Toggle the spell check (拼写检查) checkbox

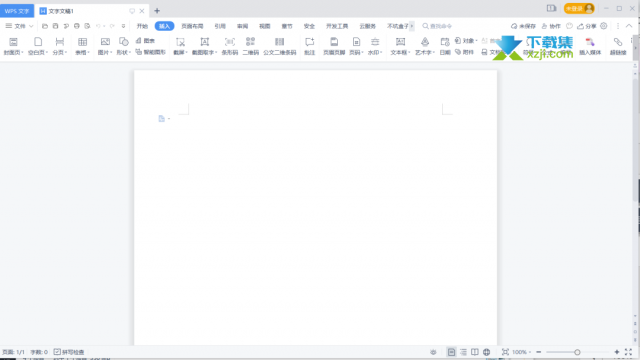pyautogui.click(x=69, y=352)
